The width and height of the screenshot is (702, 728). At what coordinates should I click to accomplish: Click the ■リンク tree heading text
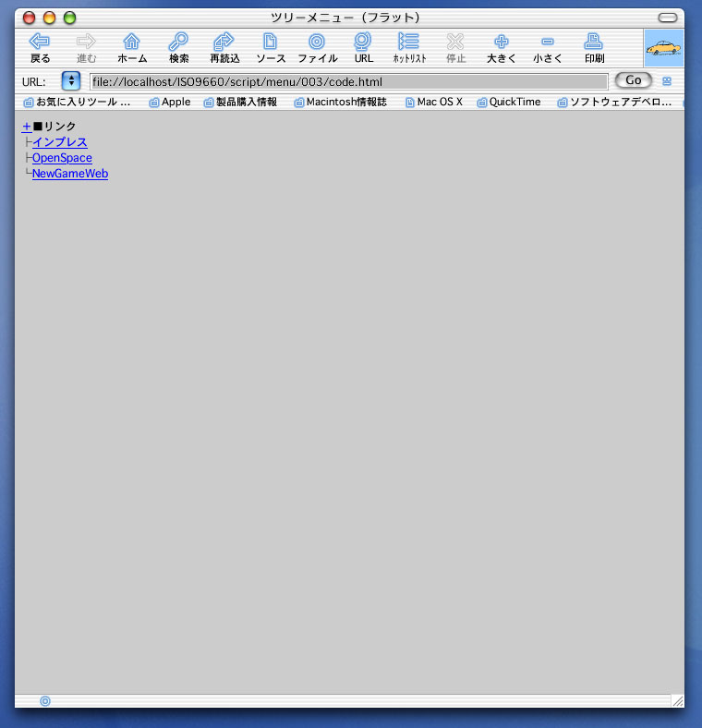pos(54,127)
